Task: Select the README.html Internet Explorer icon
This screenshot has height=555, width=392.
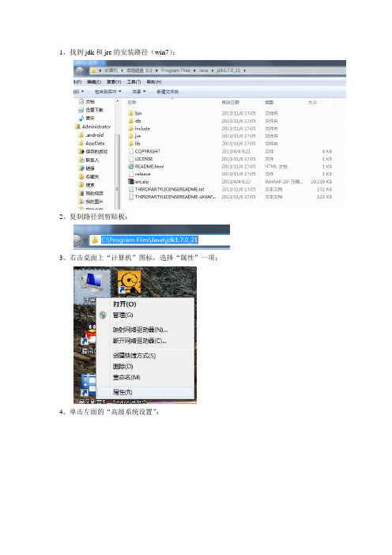Action: tap(131, 166)
